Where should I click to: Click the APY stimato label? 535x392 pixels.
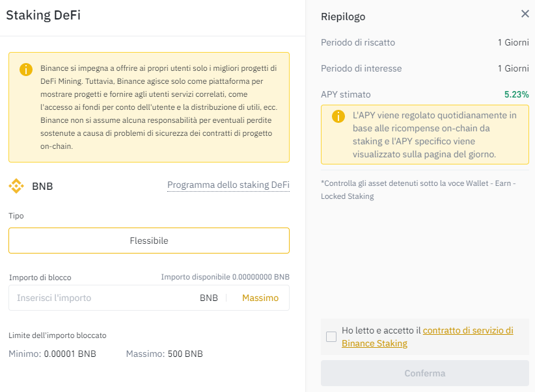(x=346, y=94)
